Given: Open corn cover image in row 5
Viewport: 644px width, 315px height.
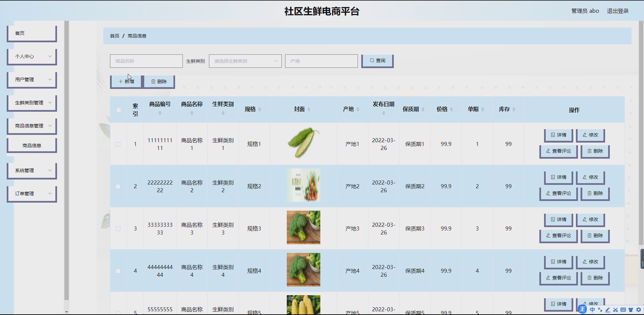Looking at the screenshot, I should click(x=303, y=305).
